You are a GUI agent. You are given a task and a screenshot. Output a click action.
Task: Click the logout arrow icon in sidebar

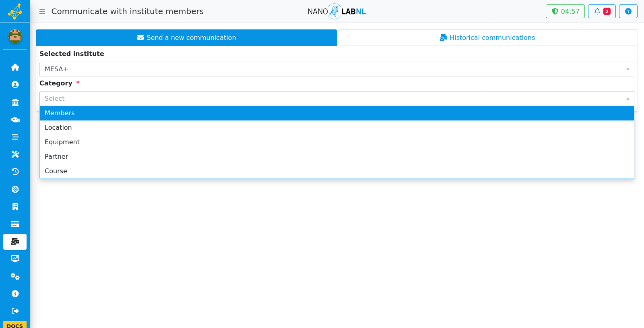15,311
